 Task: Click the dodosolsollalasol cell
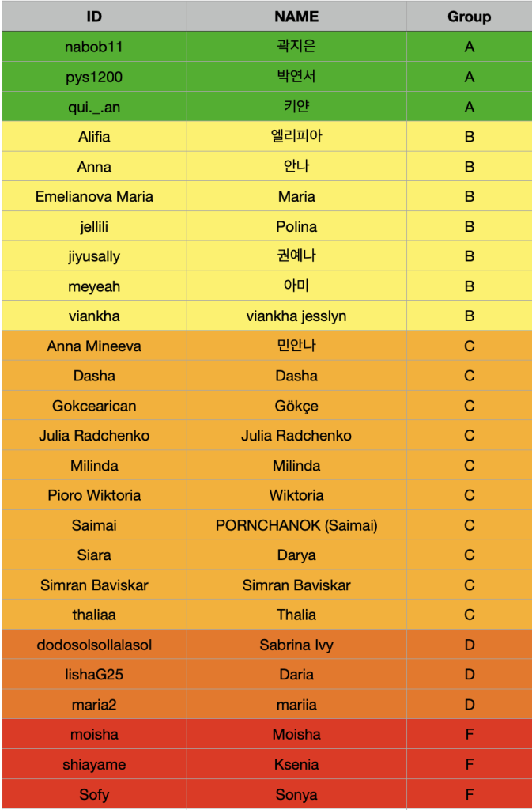(94, 645)
